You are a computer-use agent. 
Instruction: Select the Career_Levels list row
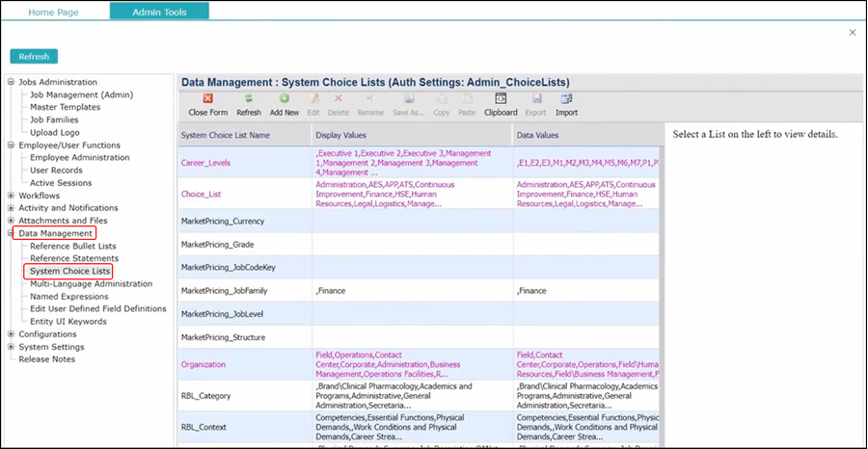tap(205, 163)
